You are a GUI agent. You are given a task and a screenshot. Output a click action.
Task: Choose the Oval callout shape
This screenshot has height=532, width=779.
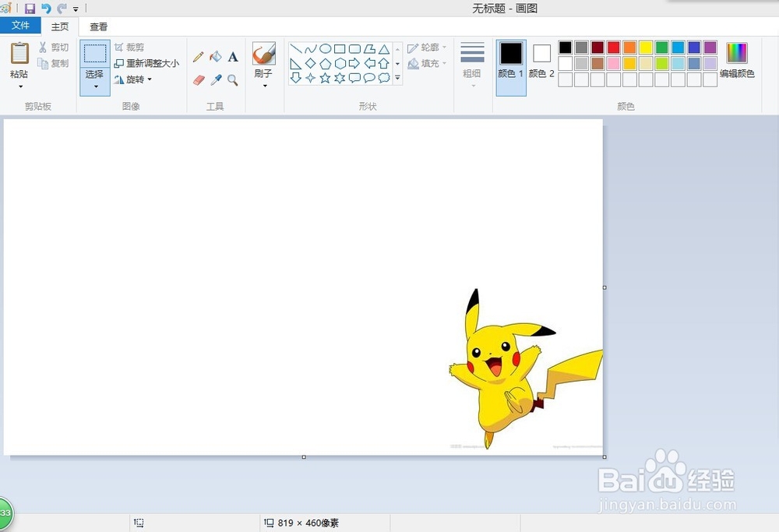[369, 78]
